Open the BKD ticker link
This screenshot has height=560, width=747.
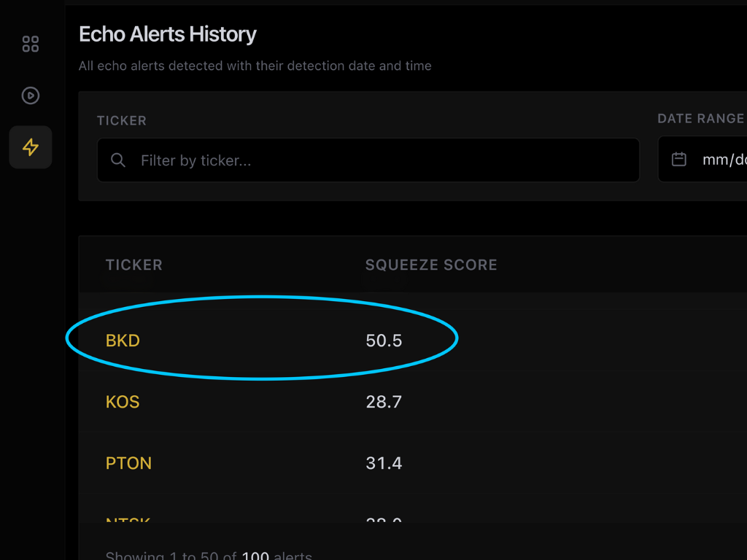click(x=123, y=341)
